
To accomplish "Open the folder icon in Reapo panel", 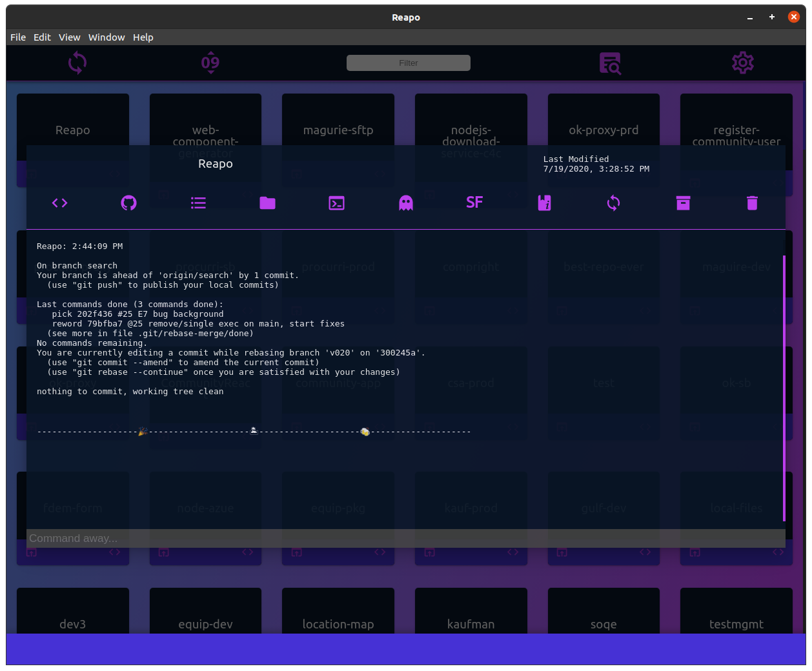I will tap(267, 203).
